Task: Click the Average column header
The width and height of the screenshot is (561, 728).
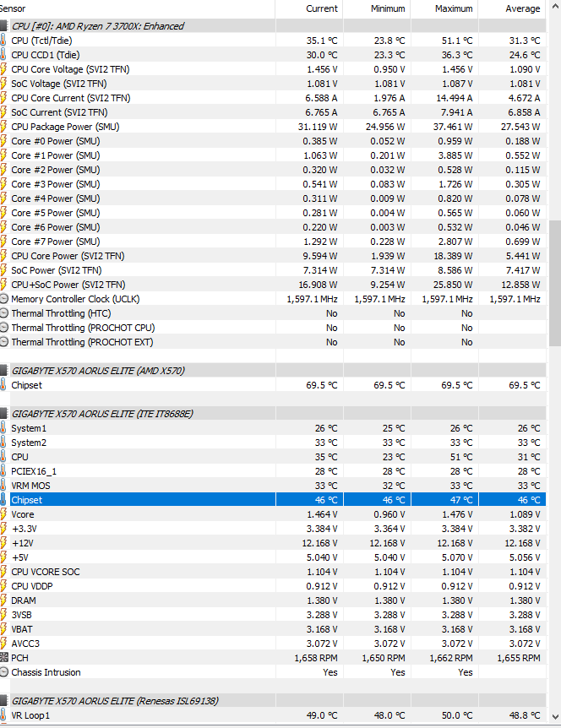Action: (512, 8)
